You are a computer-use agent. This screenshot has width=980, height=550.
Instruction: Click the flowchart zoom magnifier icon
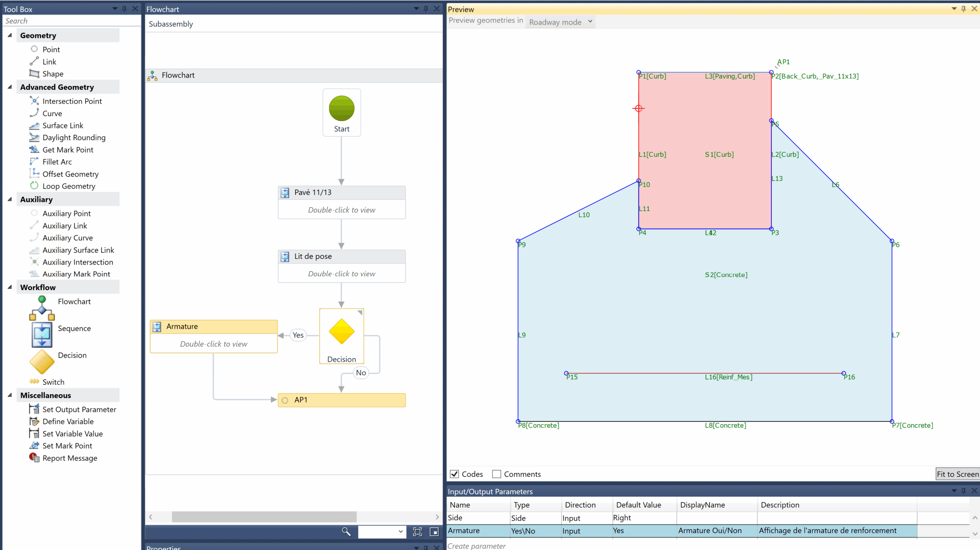(x=346, y=532)
